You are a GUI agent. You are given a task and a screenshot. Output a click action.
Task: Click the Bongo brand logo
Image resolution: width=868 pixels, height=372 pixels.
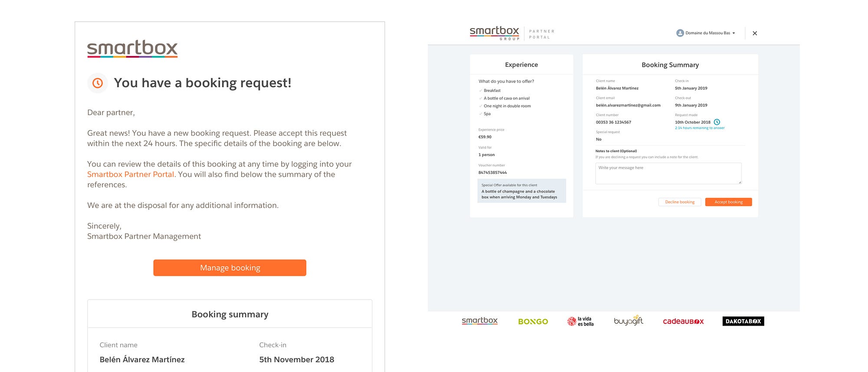(x=533, y=321)
